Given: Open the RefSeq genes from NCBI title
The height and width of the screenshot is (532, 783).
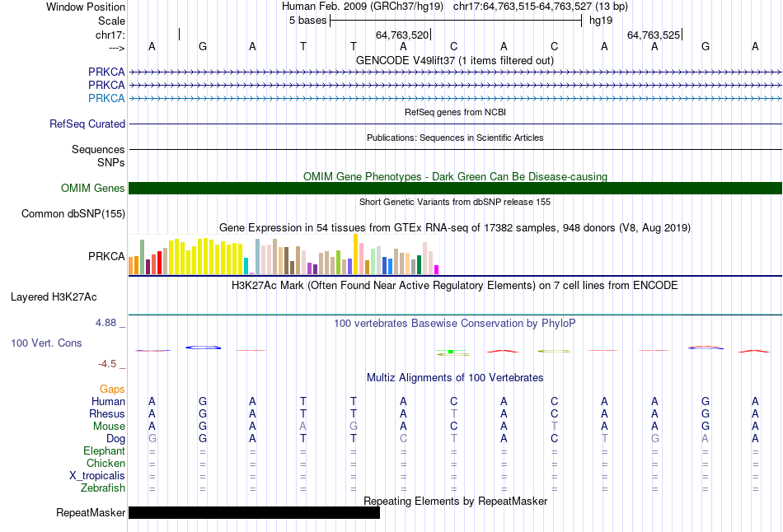Looking at the screenshot, I should click(x=455, y=112).
